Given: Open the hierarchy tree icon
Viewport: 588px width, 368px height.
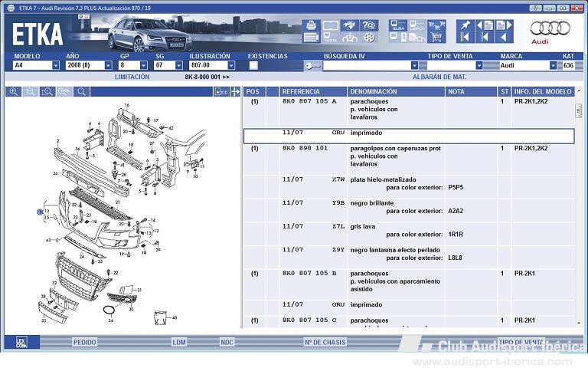Looking at the screenshot, I should [x=349, y=37].
